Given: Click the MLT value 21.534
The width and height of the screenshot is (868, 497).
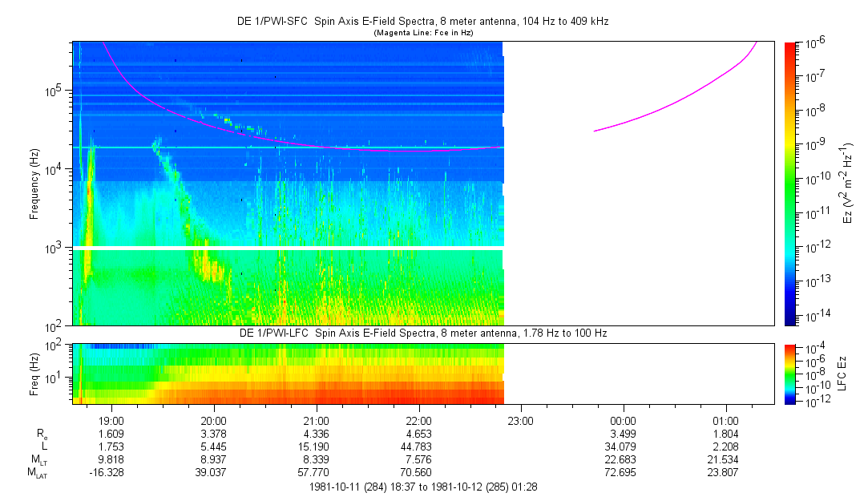Looking at the screenshot, I should tap(725, 459).
